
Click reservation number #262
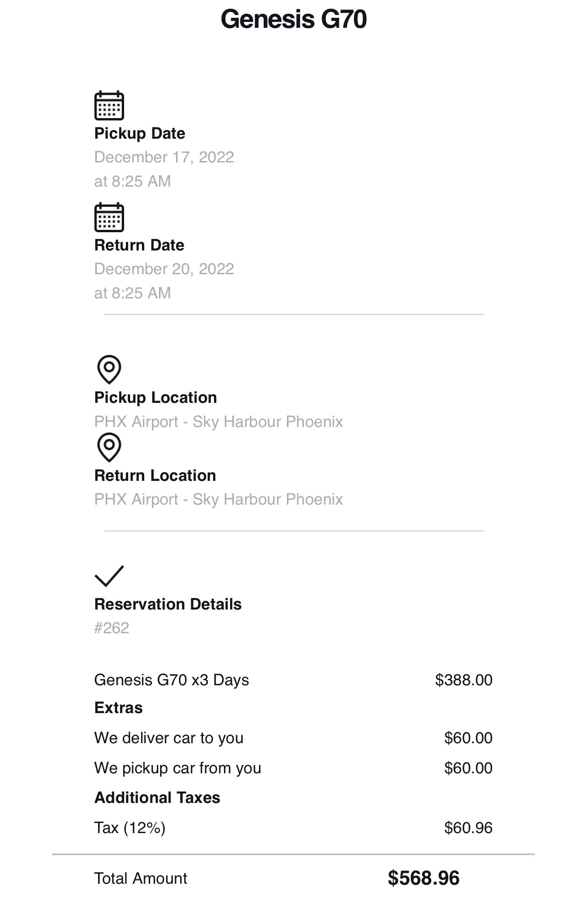pyautogui.click(x=112, y=628)
